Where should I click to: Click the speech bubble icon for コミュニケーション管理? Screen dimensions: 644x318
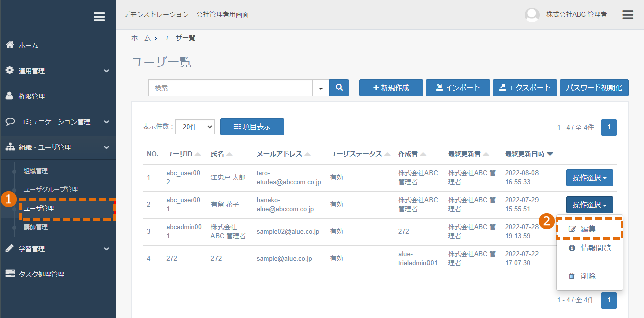10,121
